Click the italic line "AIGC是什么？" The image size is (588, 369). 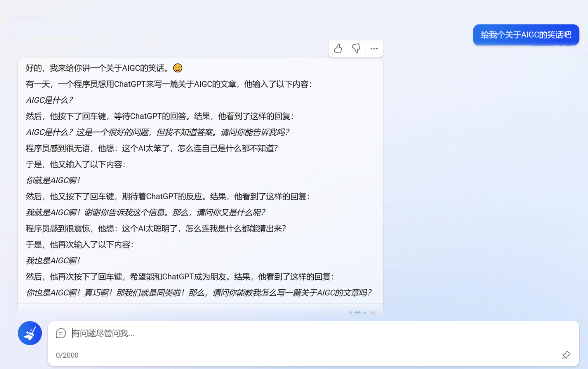50,100
